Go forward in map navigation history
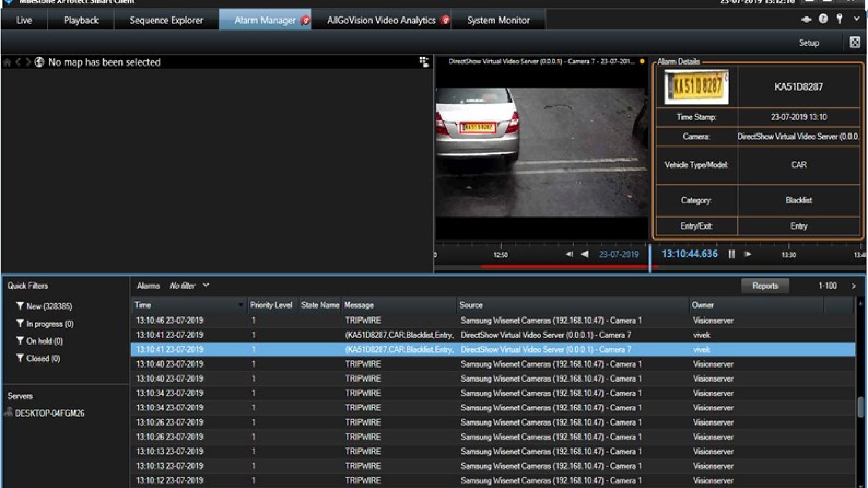The height and width of the screenshot is (488, 868). pyautogui.click(x=28, y=62)
